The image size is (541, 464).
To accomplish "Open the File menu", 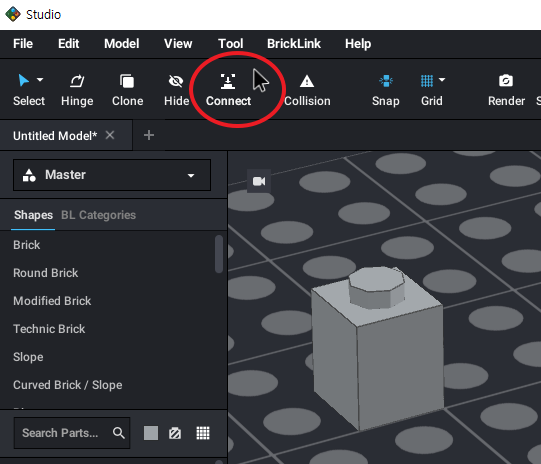I will 23,44.
